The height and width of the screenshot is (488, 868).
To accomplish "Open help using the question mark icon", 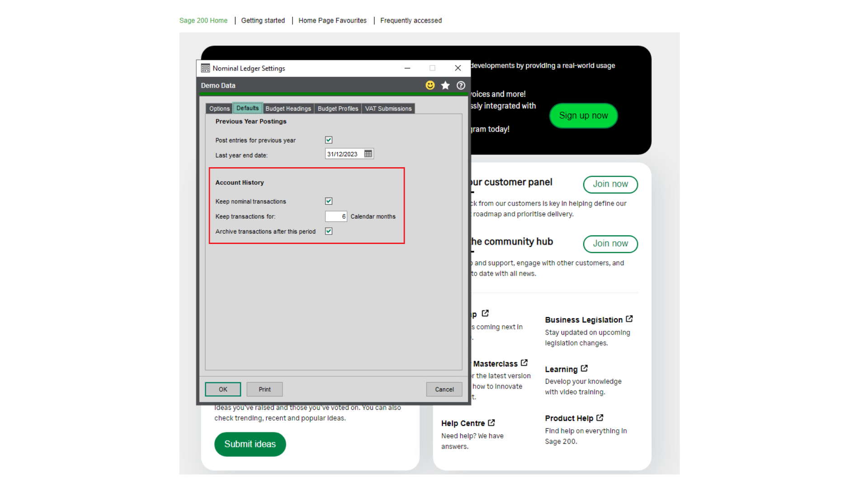I will pyautogui.click(x=461, y=85).
